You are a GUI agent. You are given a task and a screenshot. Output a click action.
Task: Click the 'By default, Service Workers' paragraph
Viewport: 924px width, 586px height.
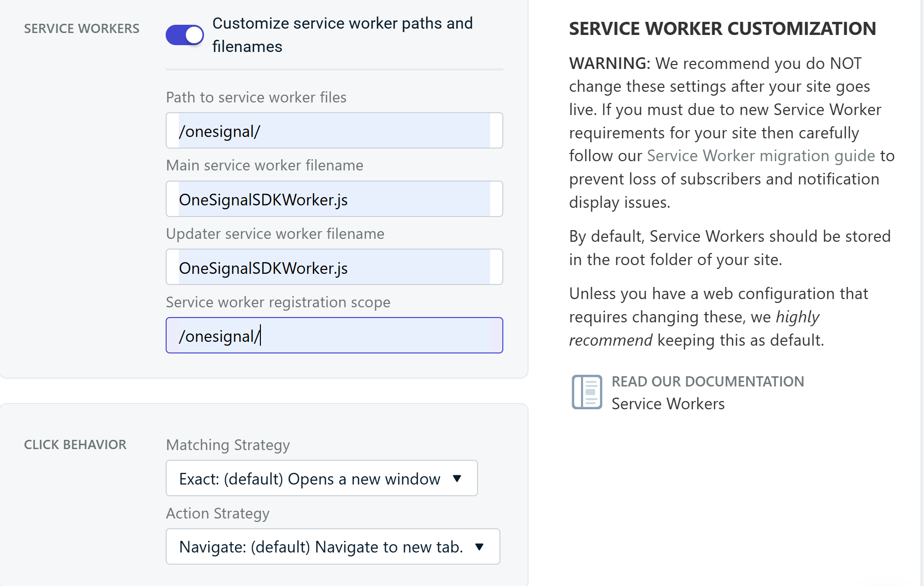pos(730,248)
